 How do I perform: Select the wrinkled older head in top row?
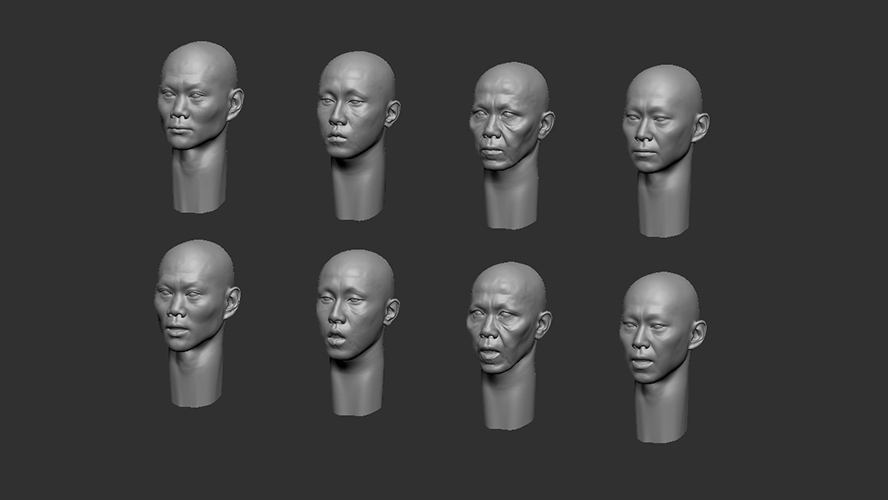[511, 146]
